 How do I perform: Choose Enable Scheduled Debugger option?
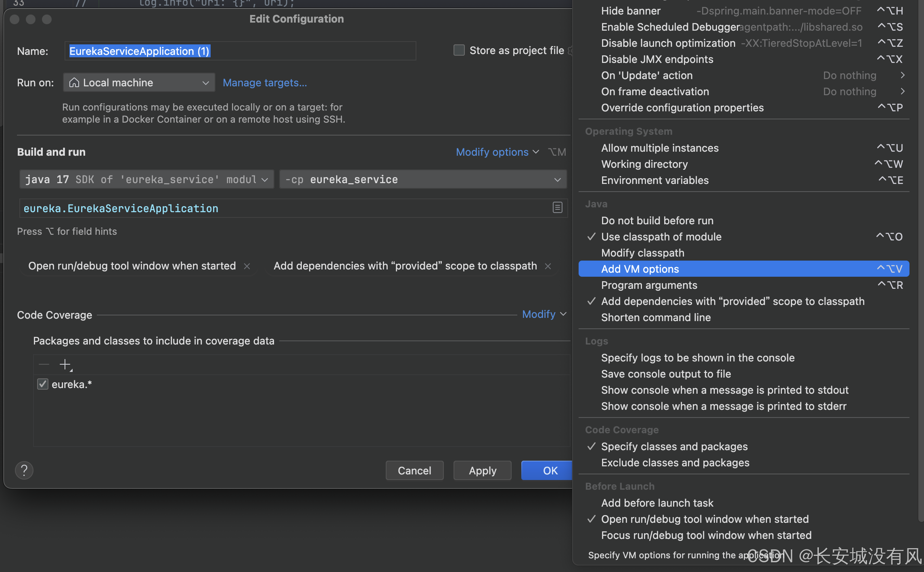tap(744, 27)
